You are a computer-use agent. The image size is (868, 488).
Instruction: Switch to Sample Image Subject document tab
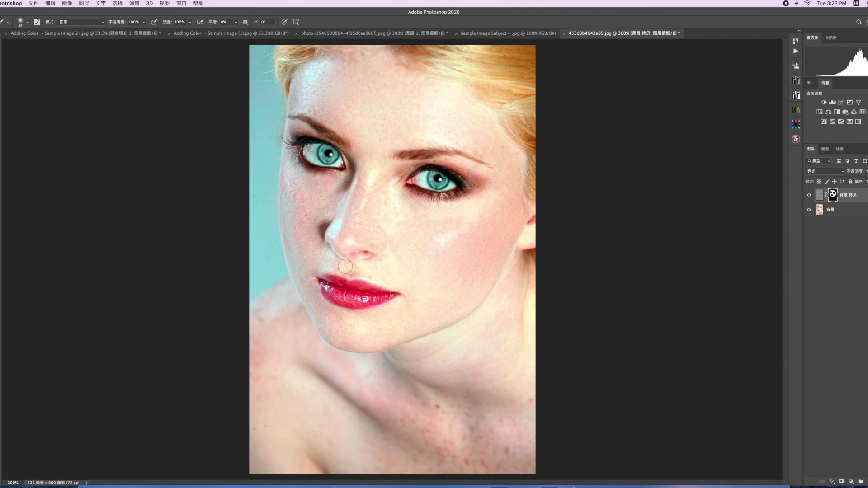pos(508,33)
